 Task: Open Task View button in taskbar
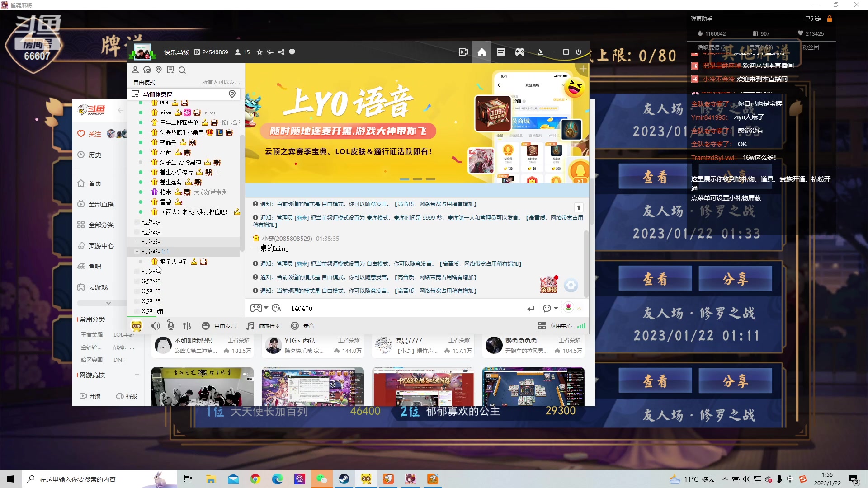pyautogui.click(x=188, y=479)
